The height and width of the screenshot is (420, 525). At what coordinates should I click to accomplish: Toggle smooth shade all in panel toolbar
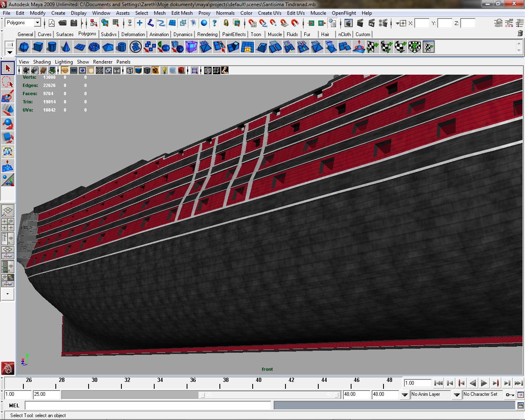pos(138,71)
